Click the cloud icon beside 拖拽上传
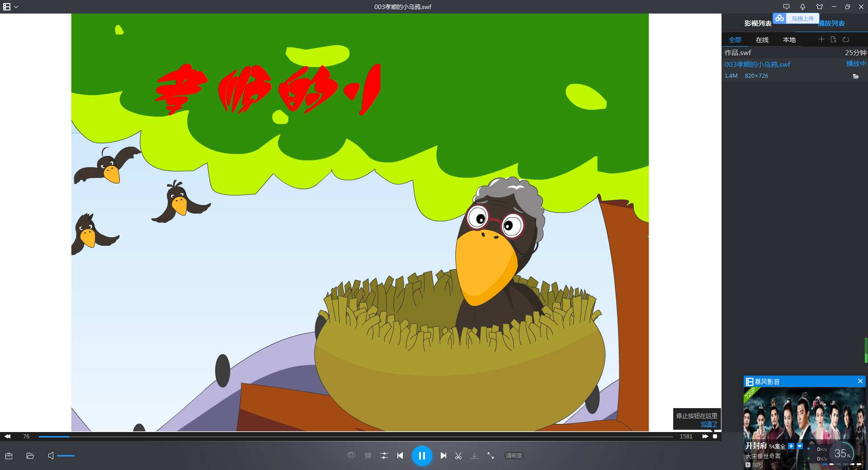The width and height of the screenshot is (868, 470). click(779, 18)
